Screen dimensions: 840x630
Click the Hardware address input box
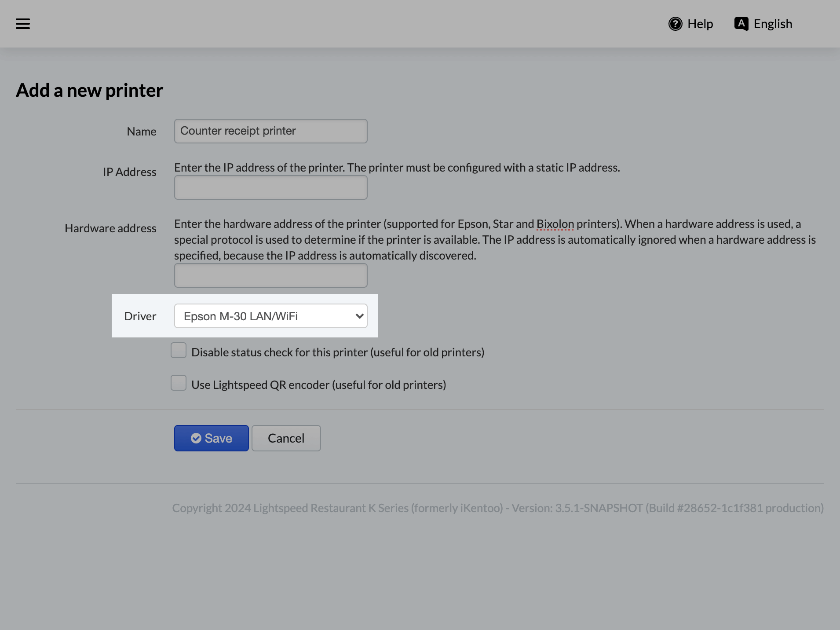click(271, 275)
